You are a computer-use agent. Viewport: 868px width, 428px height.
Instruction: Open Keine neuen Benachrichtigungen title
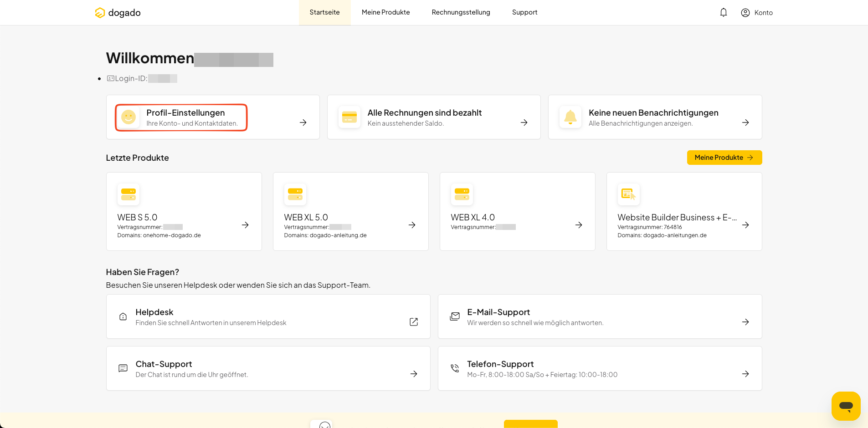[653, 112]
